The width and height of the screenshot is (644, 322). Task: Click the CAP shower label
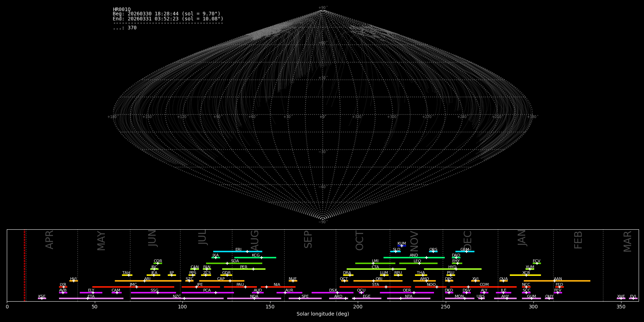[221, 279]
